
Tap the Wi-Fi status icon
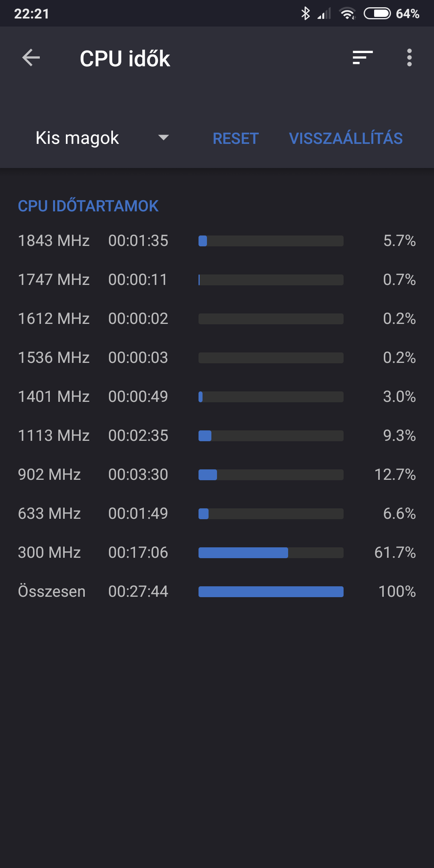(348, 14)
